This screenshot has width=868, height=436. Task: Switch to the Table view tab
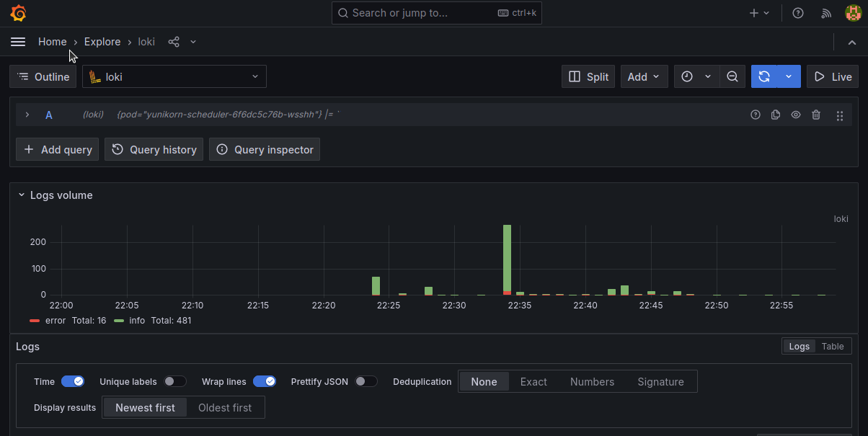coord(832,347)
